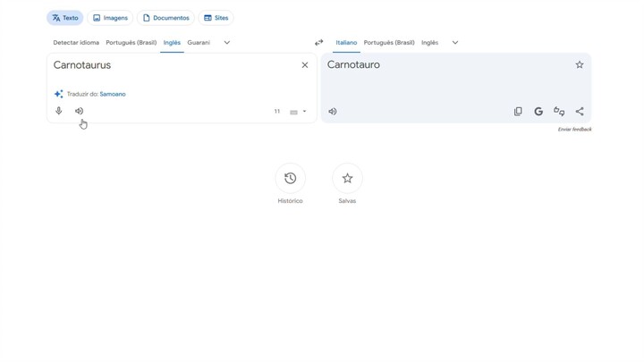Image resolution: width=644 pixels, height=362 pixels.
Task: Choose Italiano as target language
Action: tap(346, 42)
